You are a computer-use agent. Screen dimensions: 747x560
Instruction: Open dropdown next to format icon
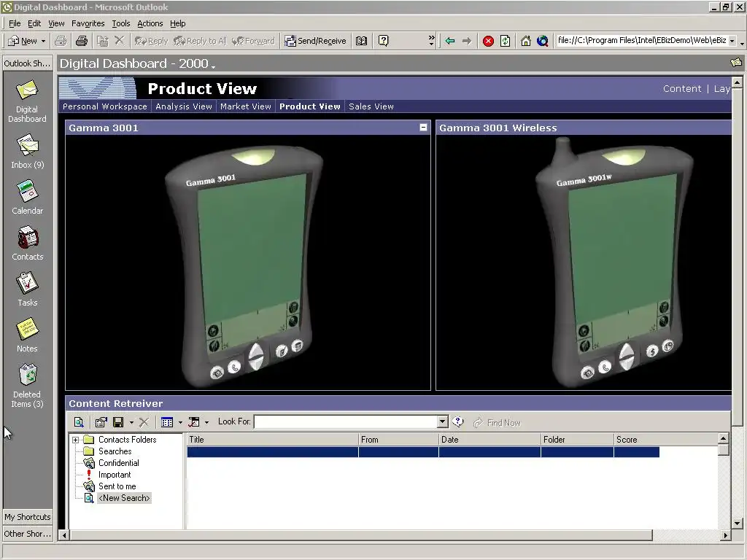(x=206, y=422)
